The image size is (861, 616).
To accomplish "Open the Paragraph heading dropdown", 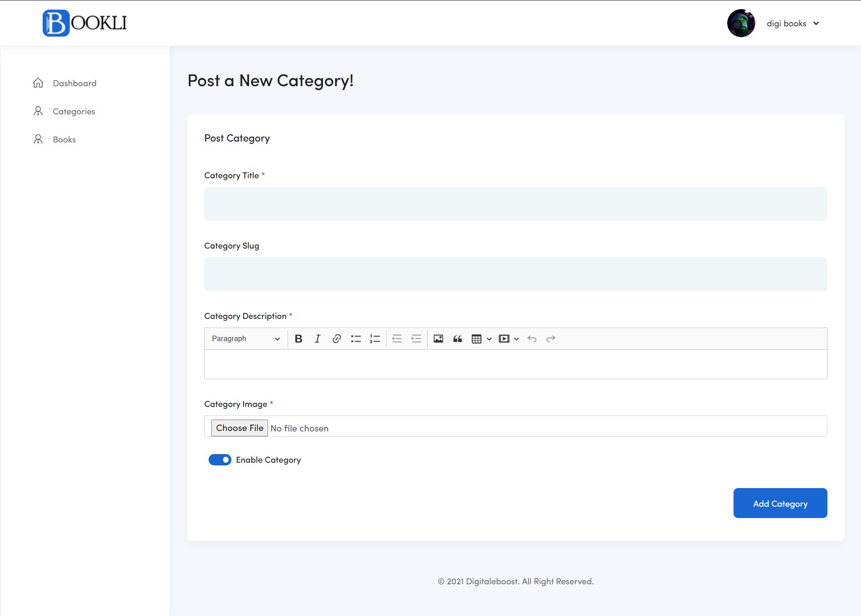I will click(x=246, y=339).
